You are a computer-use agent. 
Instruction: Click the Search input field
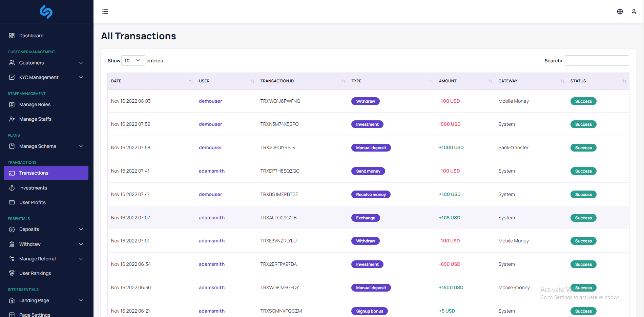click(597, 61)
